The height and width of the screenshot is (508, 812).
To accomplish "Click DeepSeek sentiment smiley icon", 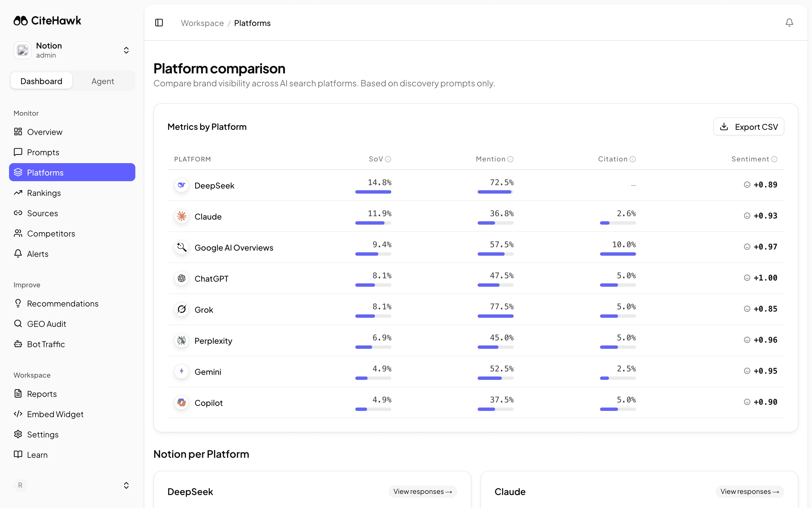I will tap(747, 185).
